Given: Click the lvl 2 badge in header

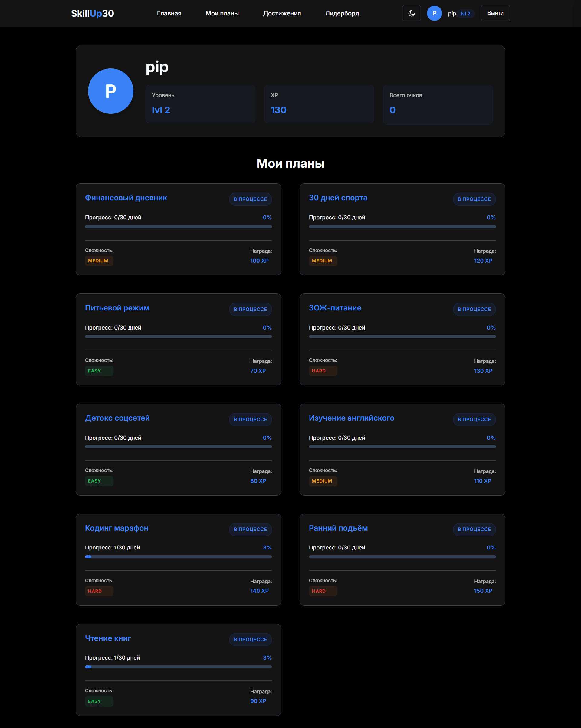Looking at the screenshot, I should (x=465, y=14).
